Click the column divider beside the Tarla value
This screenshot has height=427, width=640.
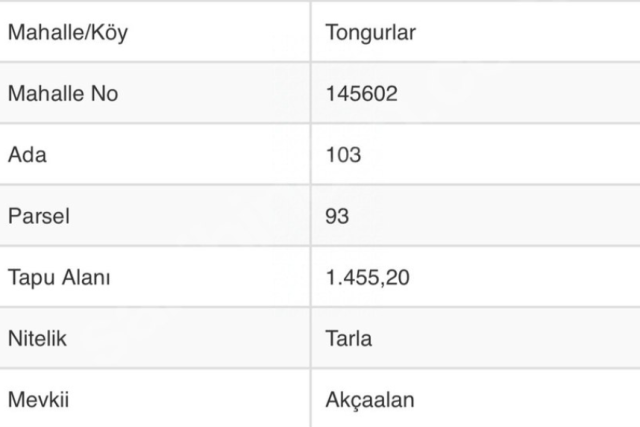tap(310, 338)
